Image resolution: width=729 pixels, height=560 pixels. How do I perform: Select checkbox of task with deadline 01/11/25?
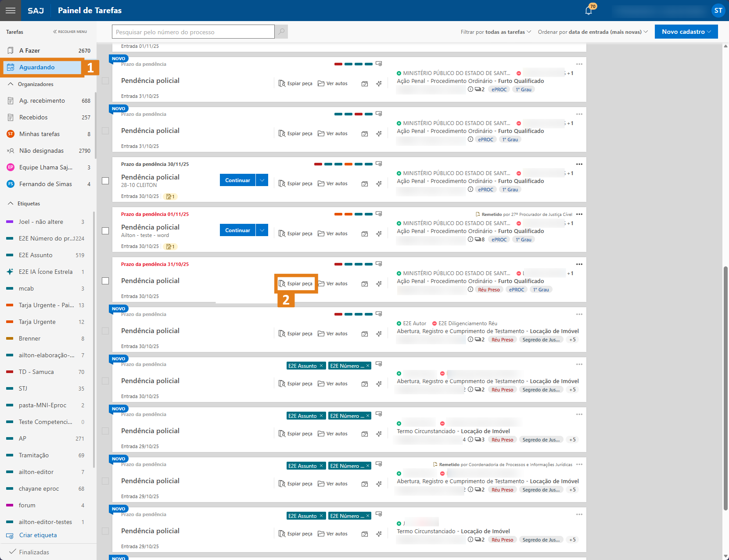(105, 231)
